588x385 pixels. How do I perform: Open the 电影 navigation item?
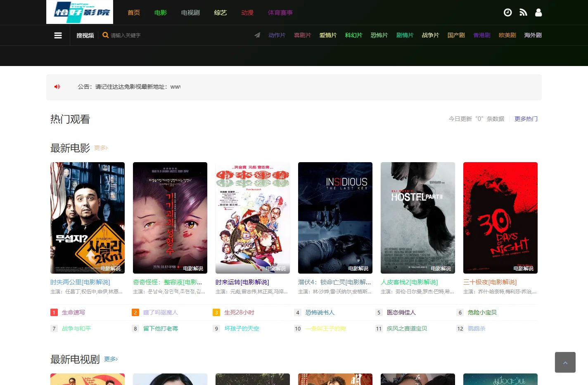[161, 13]
